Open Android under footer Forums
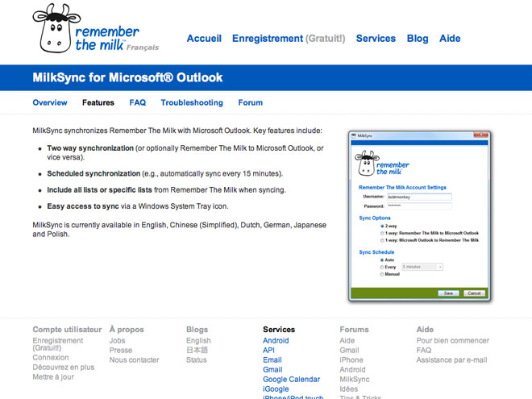Screen dimensions: 532x399 pyautogui.click(x=352, y=369)
